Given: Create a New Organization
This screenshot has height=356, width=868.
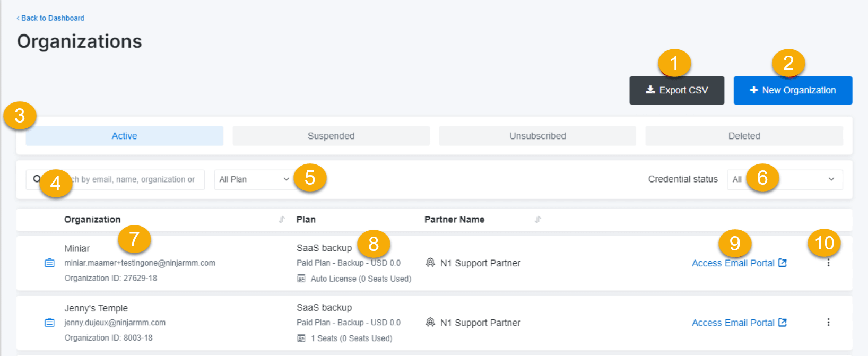Looking at the screenshot, I should (793, 90).
